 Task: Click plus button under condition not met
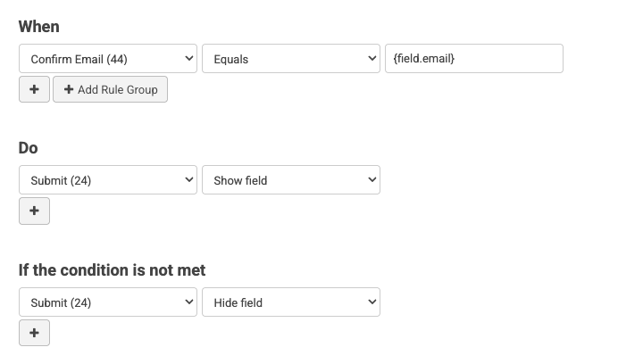(34, 333)
